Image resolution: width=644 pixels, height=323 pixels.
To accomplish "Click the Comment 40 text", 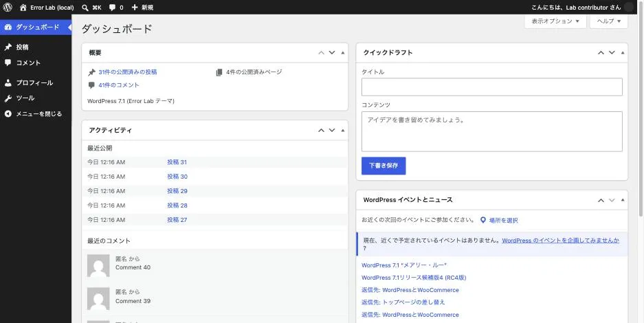I will pos(133,267).
